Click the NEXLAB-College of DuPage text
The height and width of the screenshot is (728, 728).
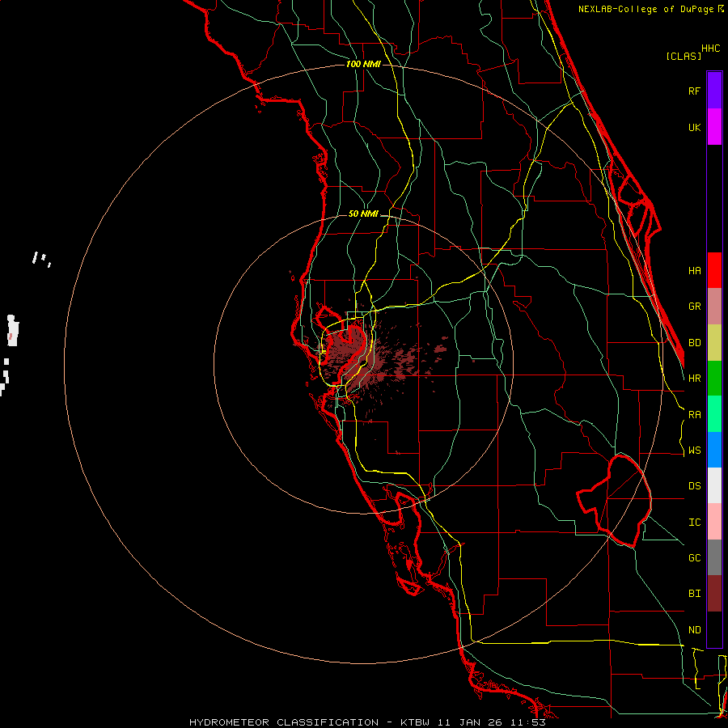pos(645,9)
